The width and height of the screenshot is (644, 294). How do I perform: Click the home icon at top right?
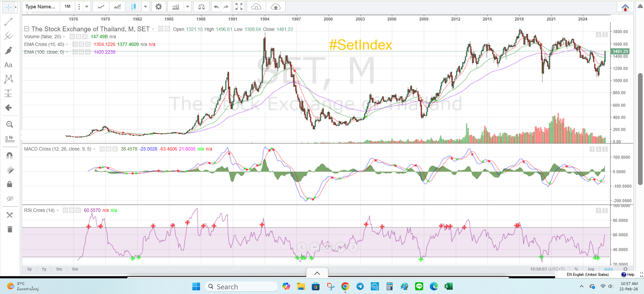tap(625, 7)
